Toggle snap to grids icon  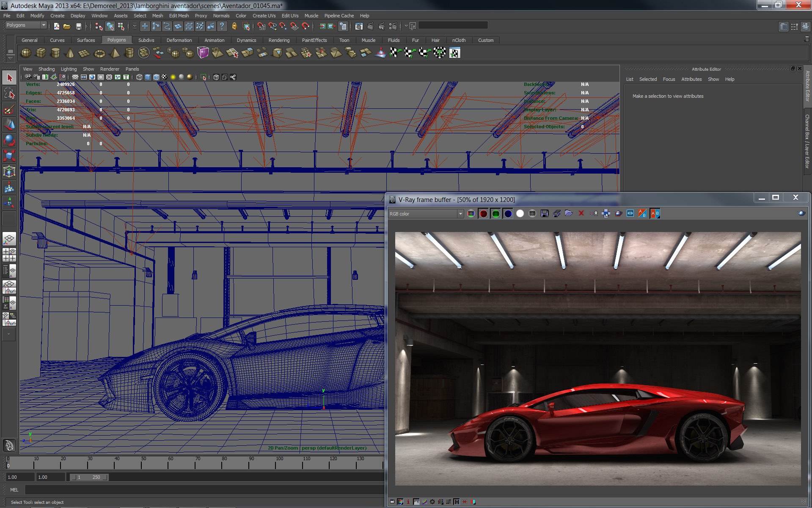click(261, 26)
